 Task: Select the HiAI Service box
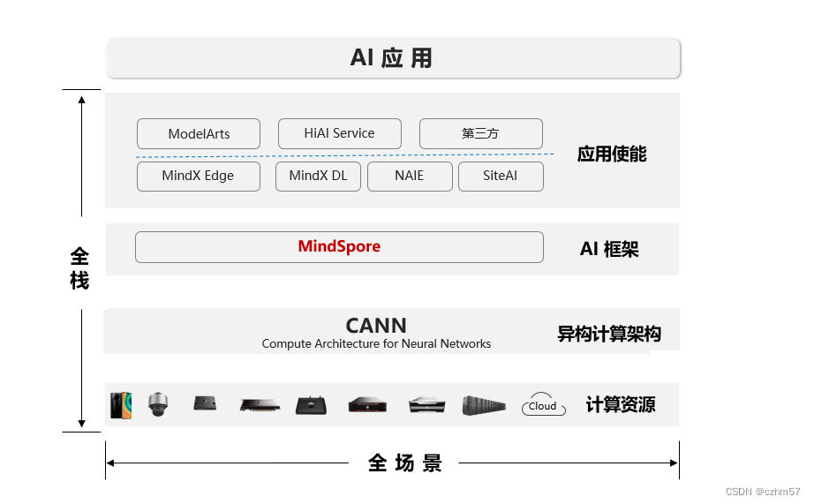tap(340, 133)
